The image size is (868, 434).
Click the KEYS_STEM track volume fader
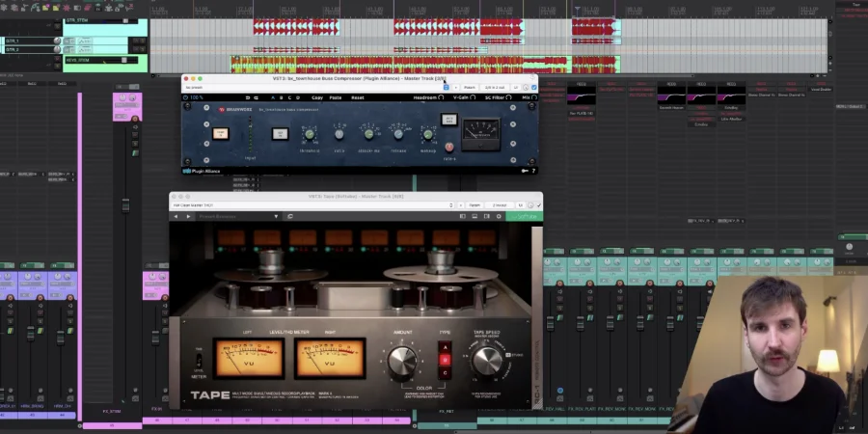[x=124, y=60]
